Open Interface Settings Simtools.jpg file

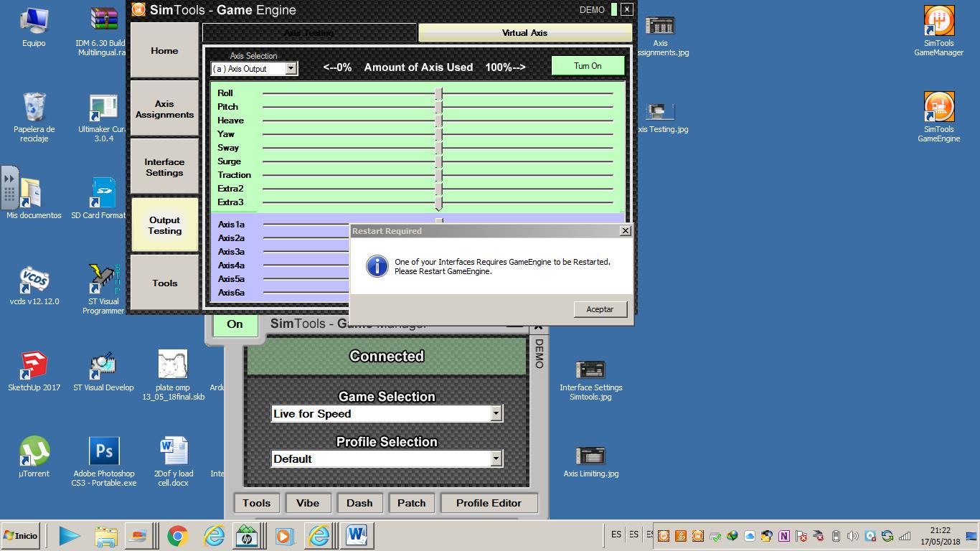tap(590, 371)
